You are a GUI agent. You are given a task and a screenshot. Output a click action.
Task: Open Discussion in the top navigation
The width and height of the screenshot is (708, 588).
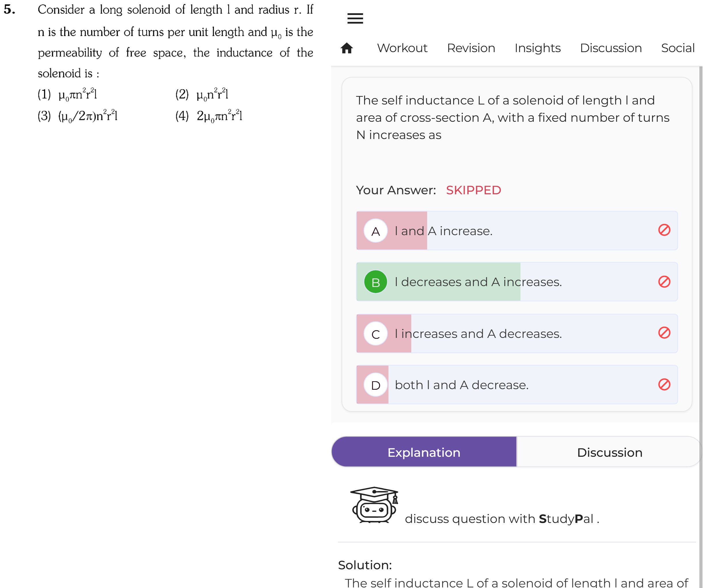(611, 48)
